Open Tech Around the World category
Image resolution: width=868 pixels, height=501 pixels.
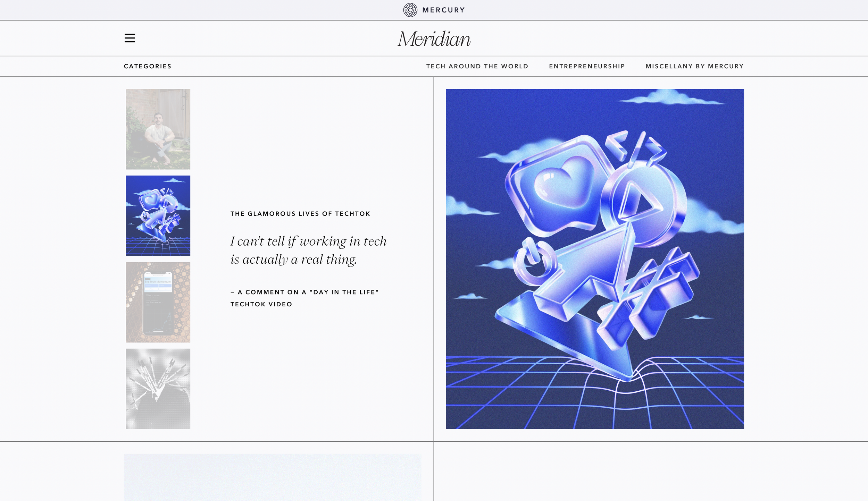[x=477, y=66]
